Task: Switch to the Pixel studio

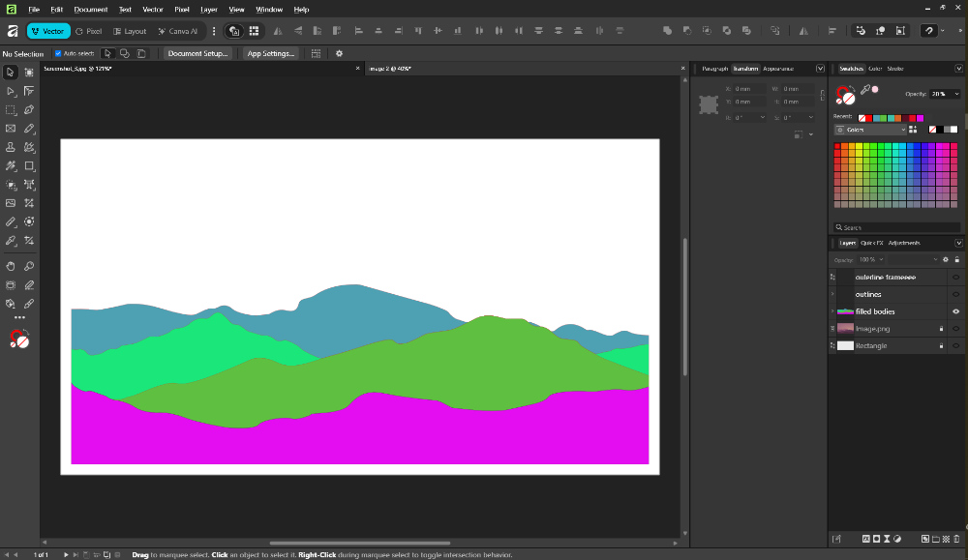Action: 89,31
